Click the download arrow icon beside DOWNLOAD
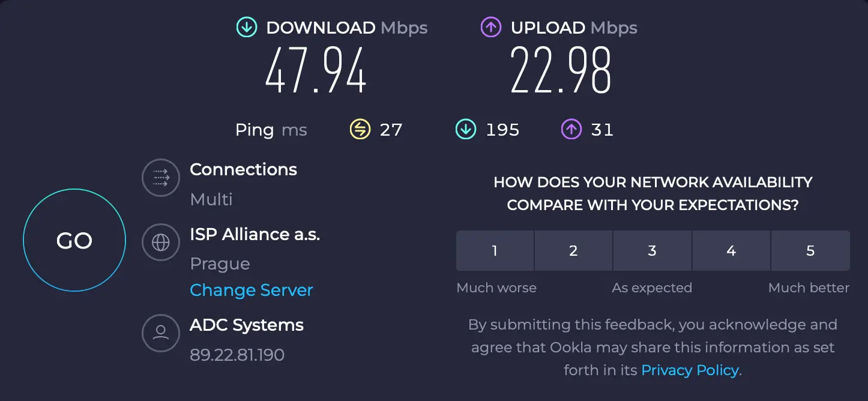 pos(247,28)
